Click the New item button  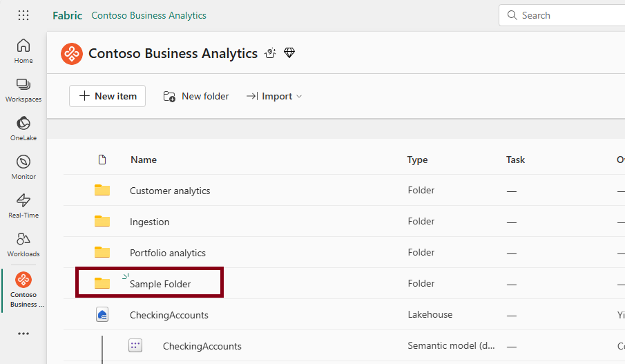tap(107, 97)
